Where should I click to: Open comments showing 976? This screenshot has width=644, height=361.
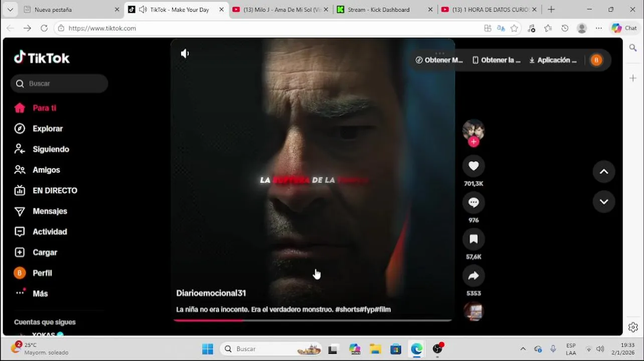tap(473, 202)
